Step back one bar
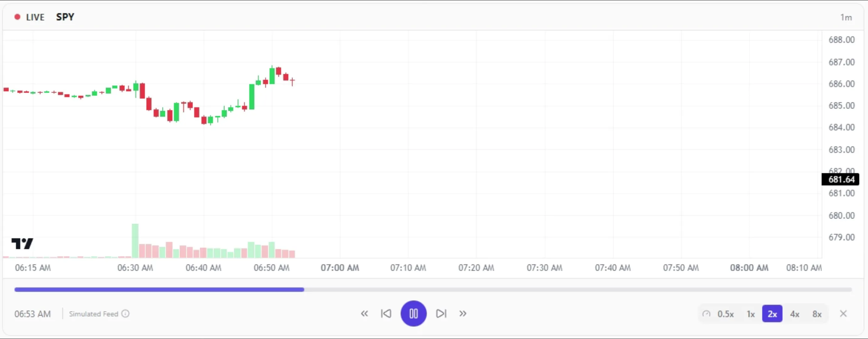 [x=386, y=314]
